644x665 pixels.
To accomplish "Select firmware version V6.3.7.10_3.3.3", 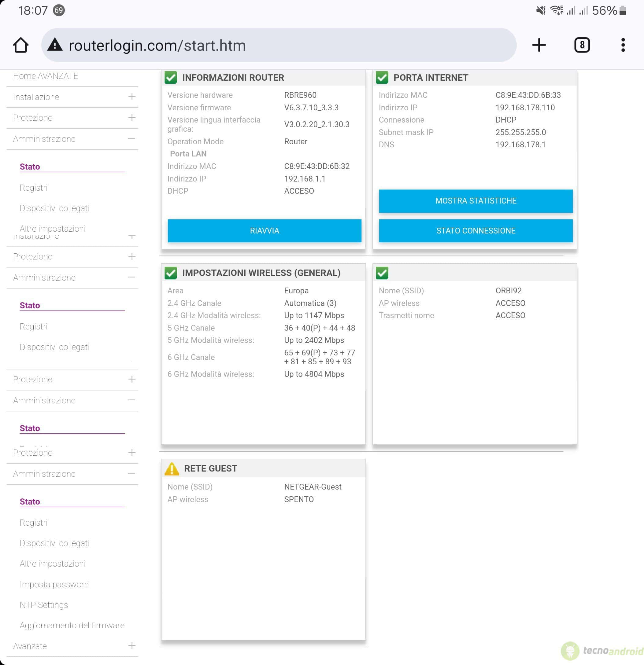I will pyautogui.click(x=311, y=108).
